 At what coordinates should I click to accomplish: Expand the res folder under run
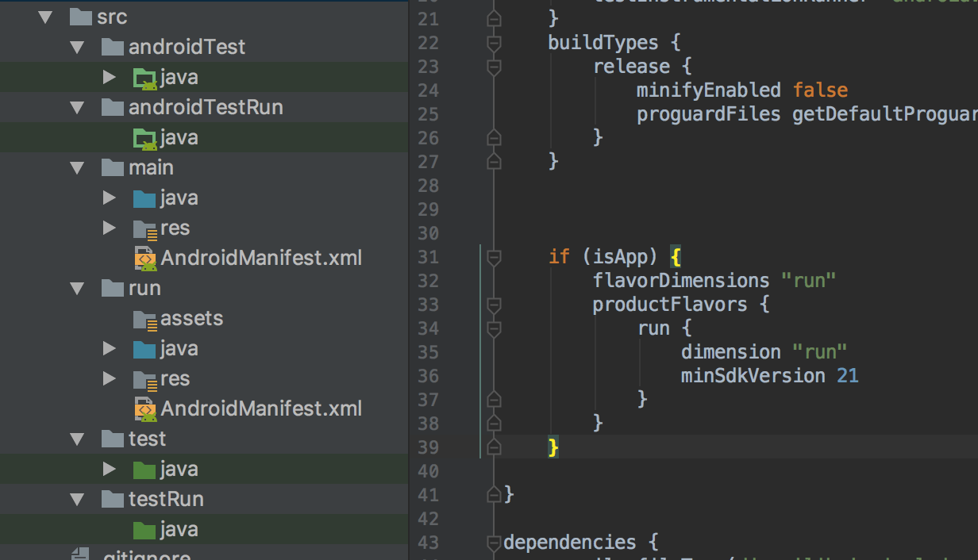(110, 378)
